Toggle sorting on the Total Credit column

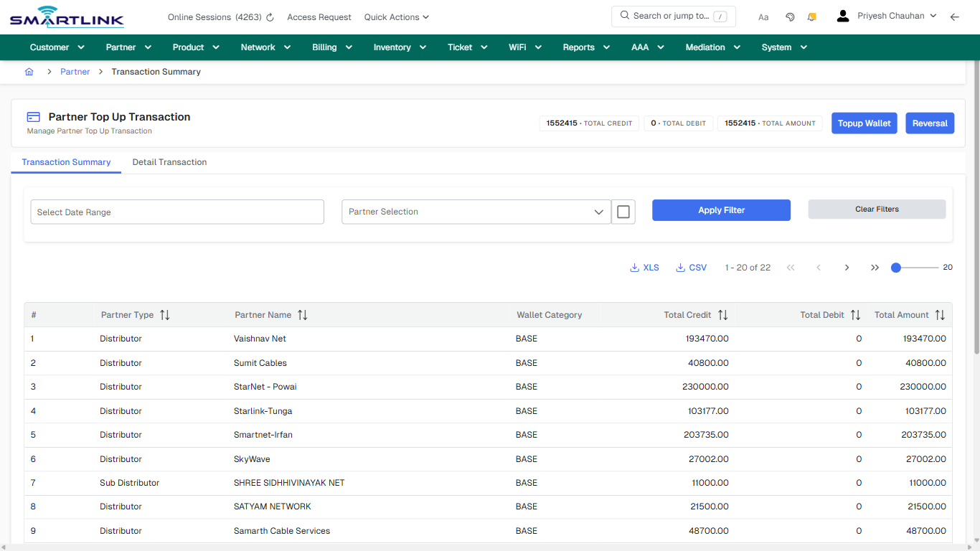[x=723, y=314]
